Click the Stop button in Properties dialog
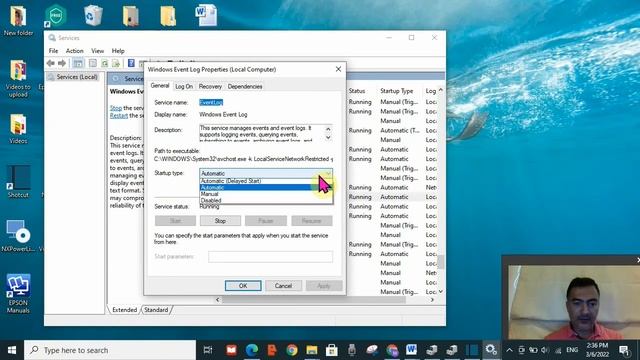This screenshot has width=640, height=360. (220, 221)
